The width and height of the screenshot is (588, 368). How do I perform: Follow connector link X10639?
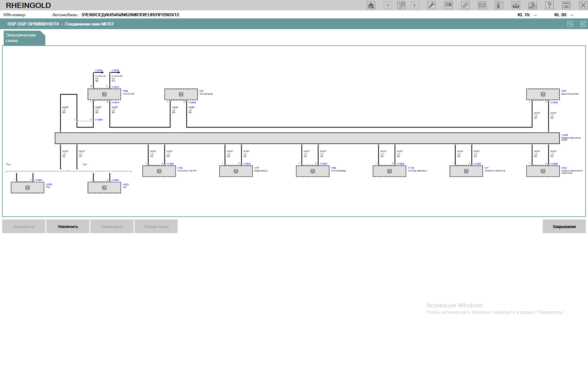click(x=192, y=103)
